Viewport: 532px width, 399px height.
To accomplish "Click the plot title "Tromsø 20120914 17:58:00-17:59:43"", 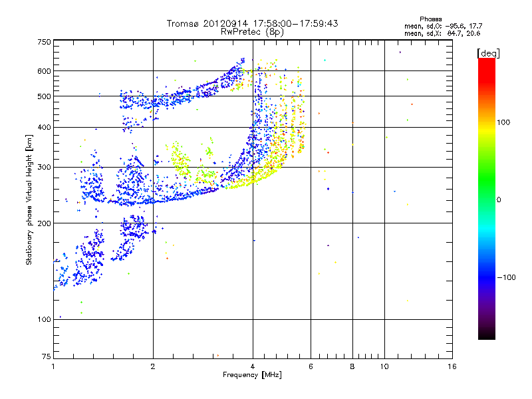I will pos(252,23).
